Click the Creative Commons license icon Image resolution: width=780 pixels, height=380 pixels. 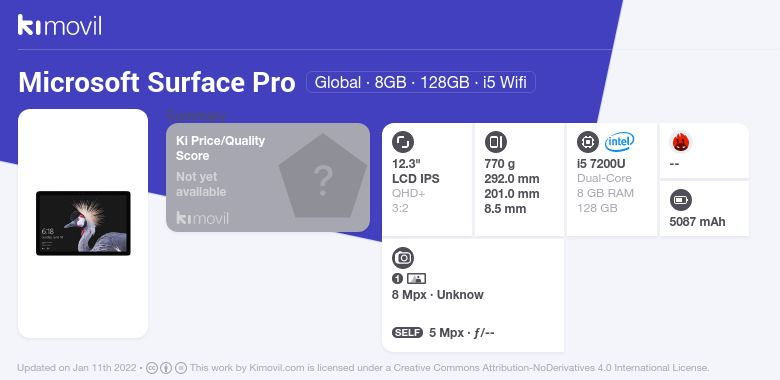click(x=152, y=368)
